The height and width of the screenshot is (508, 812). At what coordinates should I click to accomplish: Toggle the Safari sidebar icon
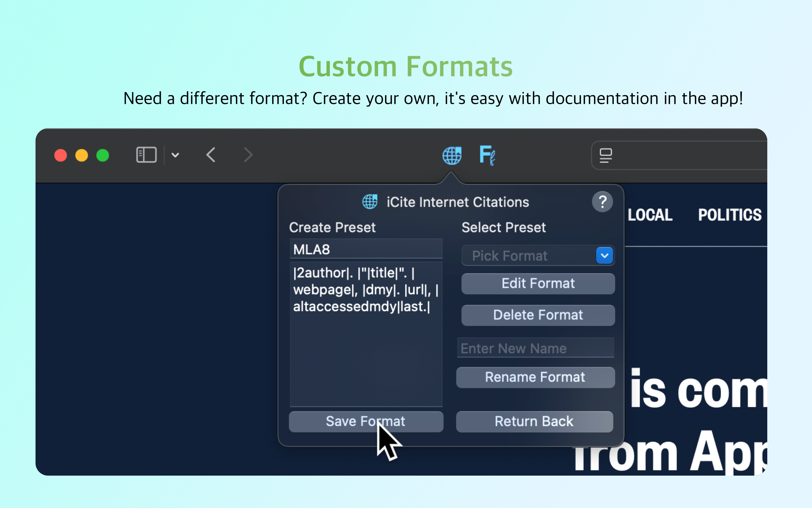click(146, 155)
